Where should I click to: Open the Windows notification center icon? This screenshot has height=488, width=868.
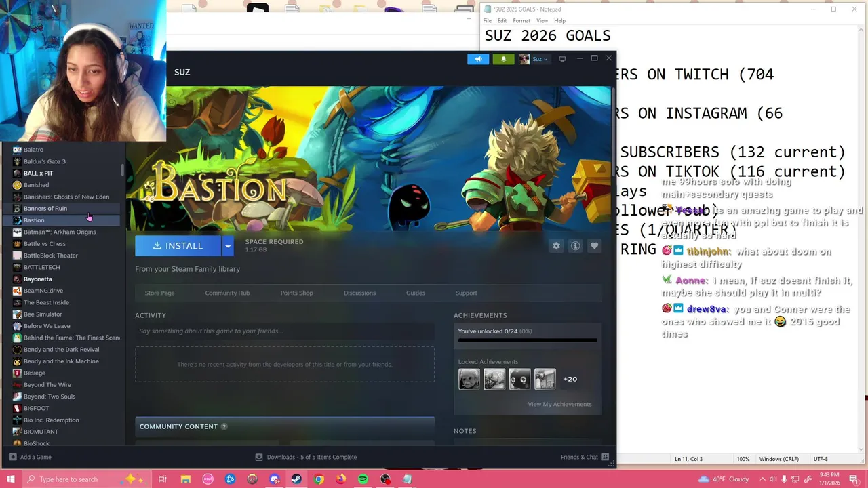[854, 479]
